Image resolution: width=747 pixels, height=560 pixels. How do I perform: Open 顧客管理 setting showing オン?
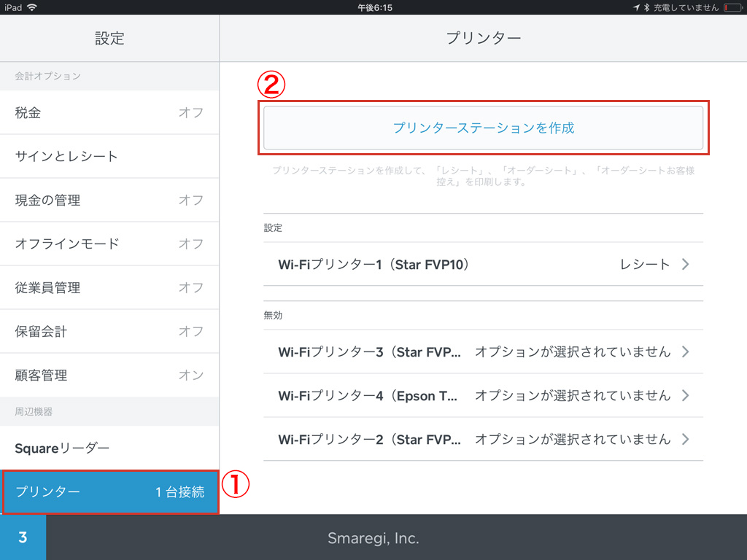pos(109,376)
